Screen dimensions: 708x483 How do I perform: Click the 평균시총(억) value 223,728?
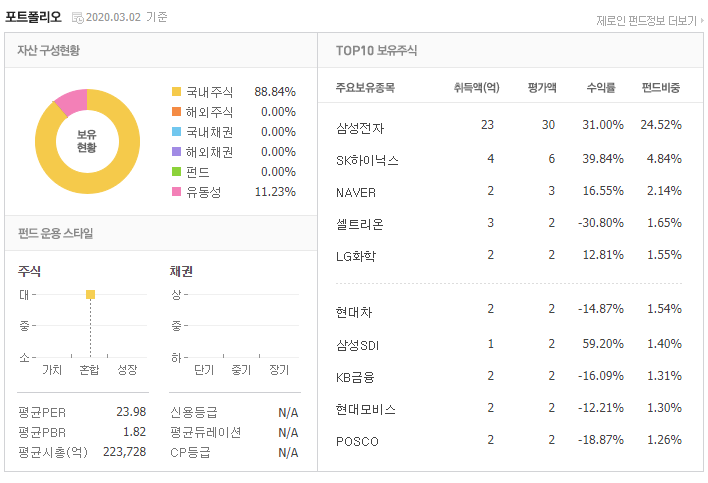pos(125,451)
